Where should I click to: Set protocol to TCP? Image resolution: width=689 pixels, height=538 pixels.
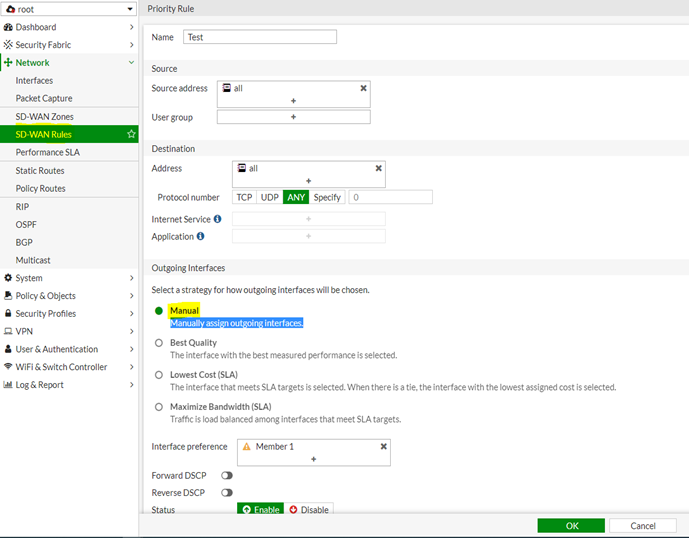point(244,197)
